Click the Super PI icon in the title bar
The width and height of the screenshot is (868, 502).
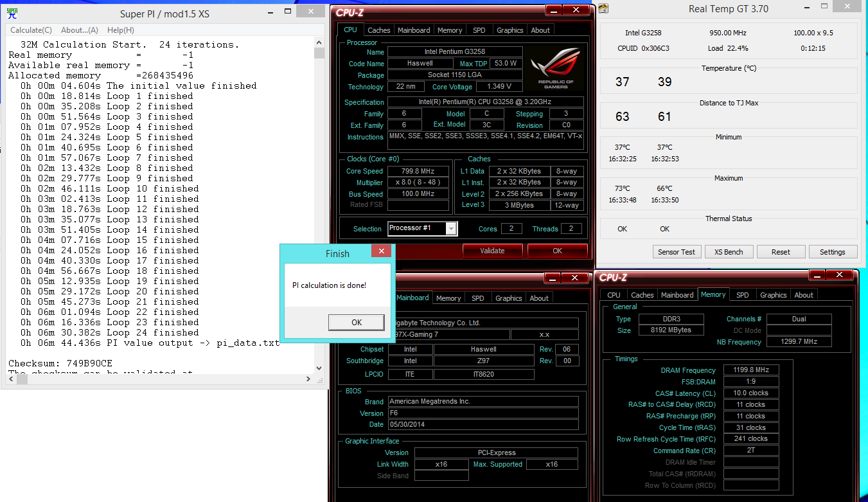click(x=12, y=13)
